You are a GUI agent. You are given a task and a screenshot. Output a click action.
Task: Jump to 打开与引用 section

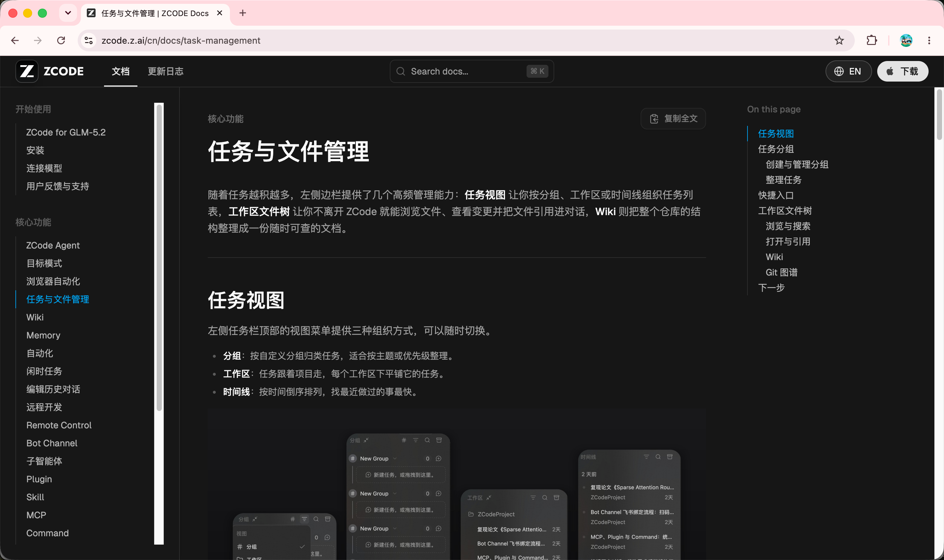tap(788, 242)
